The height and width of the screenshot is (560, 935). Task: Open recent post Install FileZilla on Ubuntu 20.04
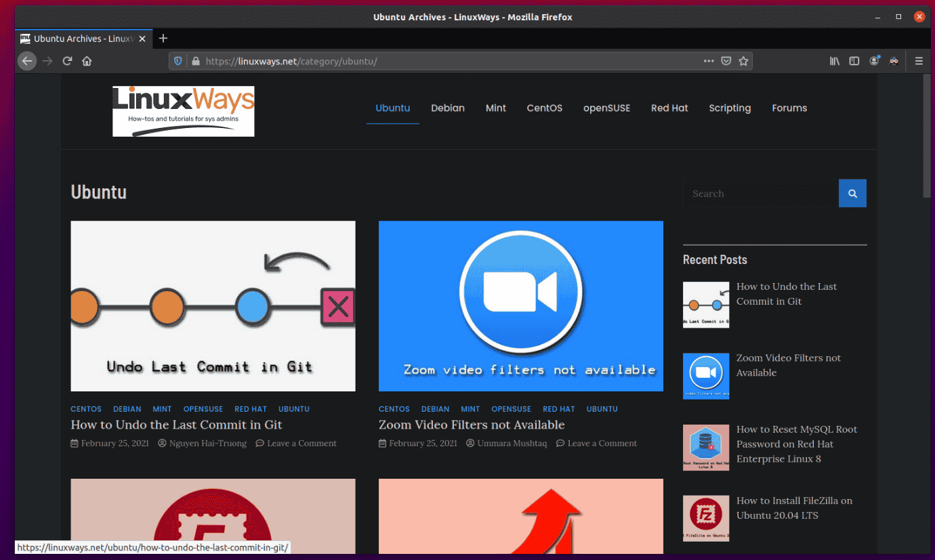tap(794, 508)
